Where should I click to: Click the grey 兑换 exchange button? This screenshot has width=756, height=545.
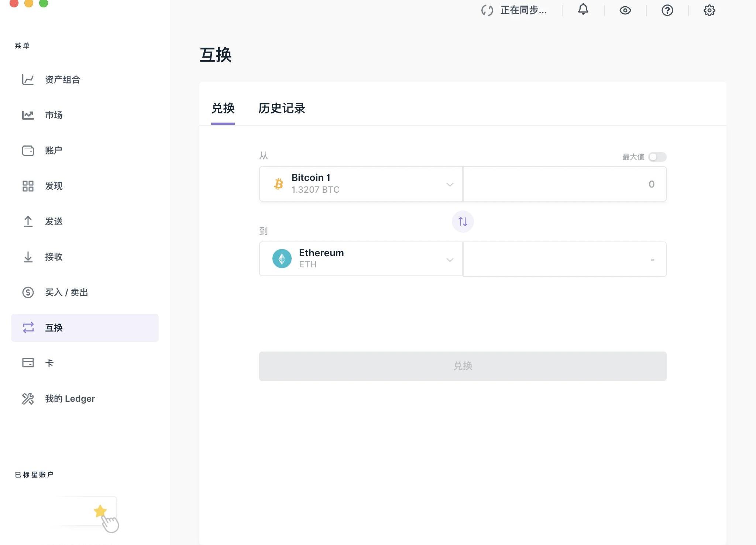tap(463, 366)
